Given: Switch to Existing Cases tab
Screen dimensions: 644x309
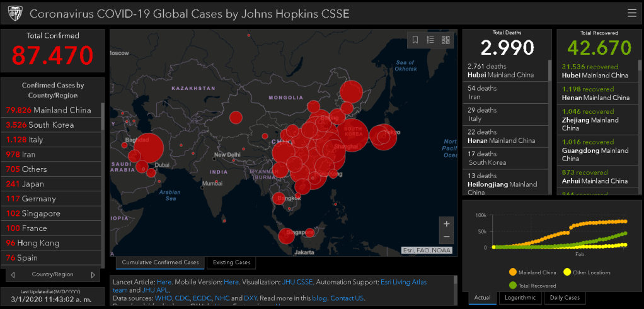Looking at the screenshot, I should (x=231, y=262).
